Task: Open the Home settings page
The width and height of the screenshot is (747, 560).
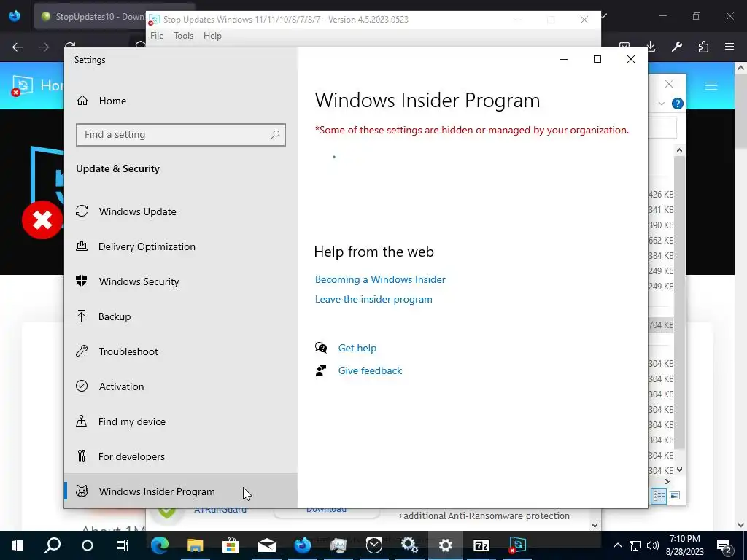Action: [112, 101]
